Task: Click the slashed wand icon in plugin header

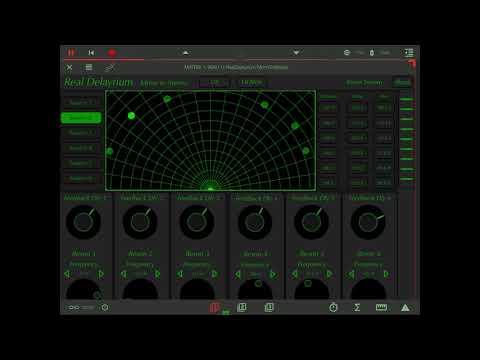Action: point(109,68)
